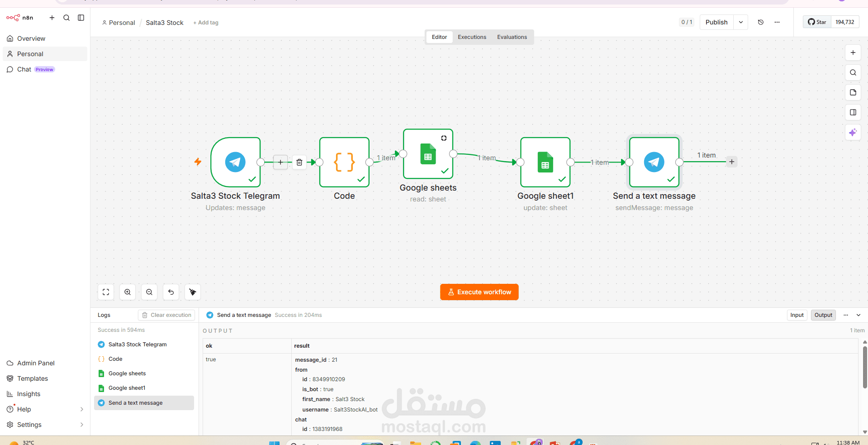Viewport: 868px width, 445px height.
Task: Open AI assistant sparkle icon
Action: coord(853,132)
